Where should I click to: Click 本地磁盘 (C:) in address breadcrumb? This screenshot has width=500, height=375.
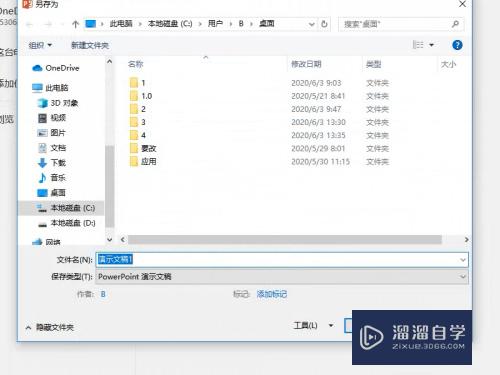click(170, 24)
